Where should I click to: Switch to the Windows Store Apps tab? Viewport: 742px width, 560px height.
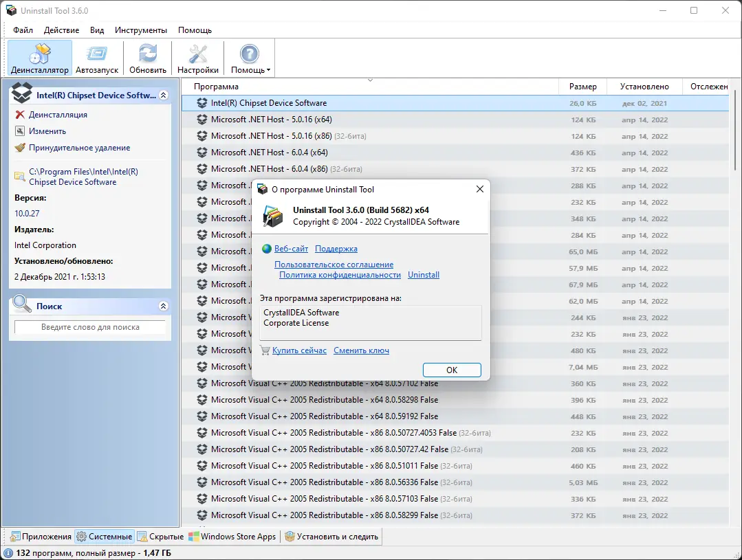pos(232,537)
